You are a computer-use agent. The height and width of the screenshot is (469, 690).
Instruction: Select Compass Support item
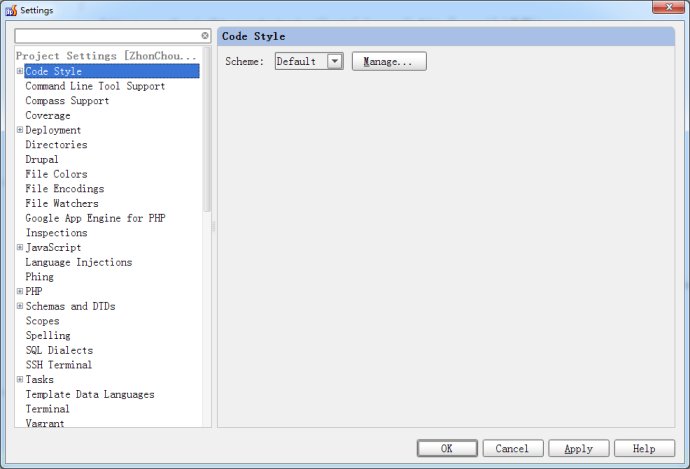[67, 100]
